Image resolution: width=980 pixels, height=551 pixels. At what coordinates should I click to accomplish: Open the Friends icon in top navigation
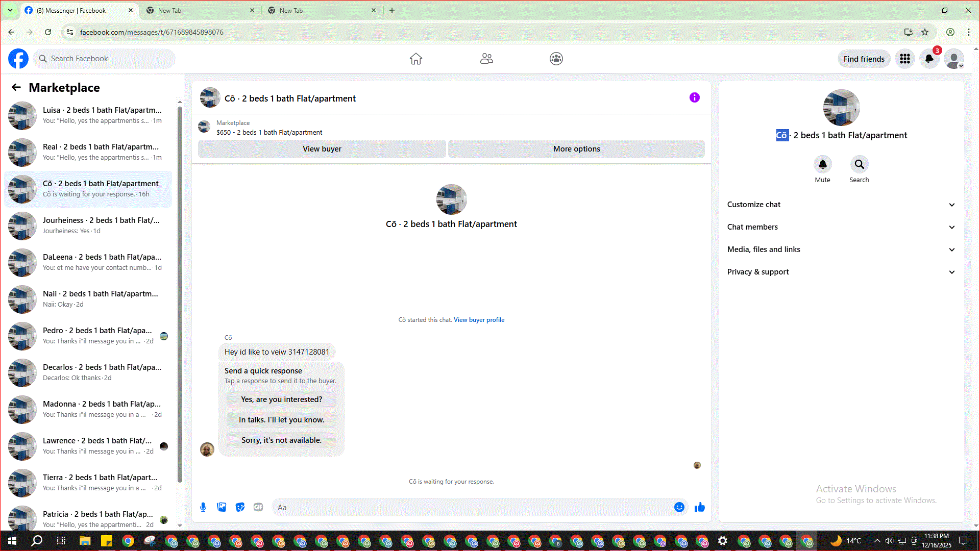coord(486,59)
